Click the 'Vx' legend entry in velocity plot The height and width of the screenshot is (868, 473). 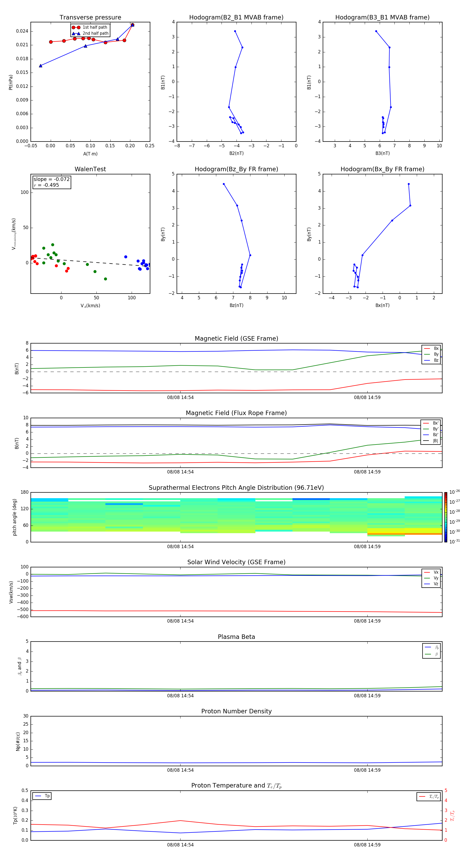(431, 572)
